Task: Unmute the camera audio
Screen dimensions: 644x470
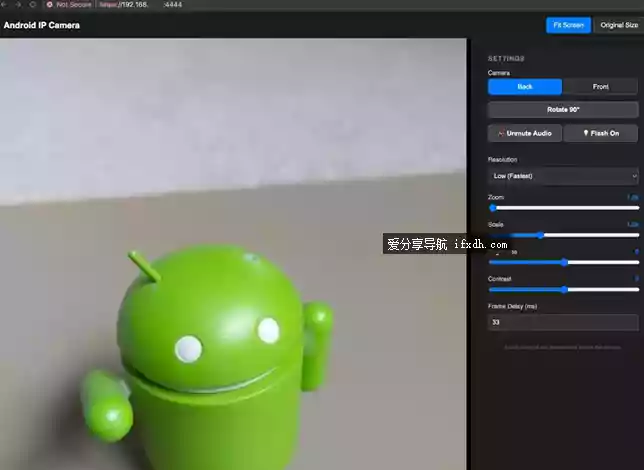Action: tap(524, 133)
